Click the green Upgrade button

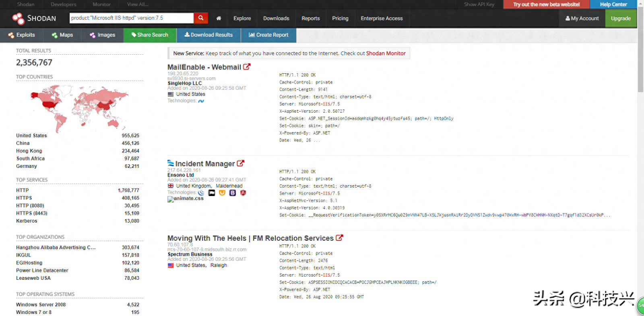click(621, 19)
